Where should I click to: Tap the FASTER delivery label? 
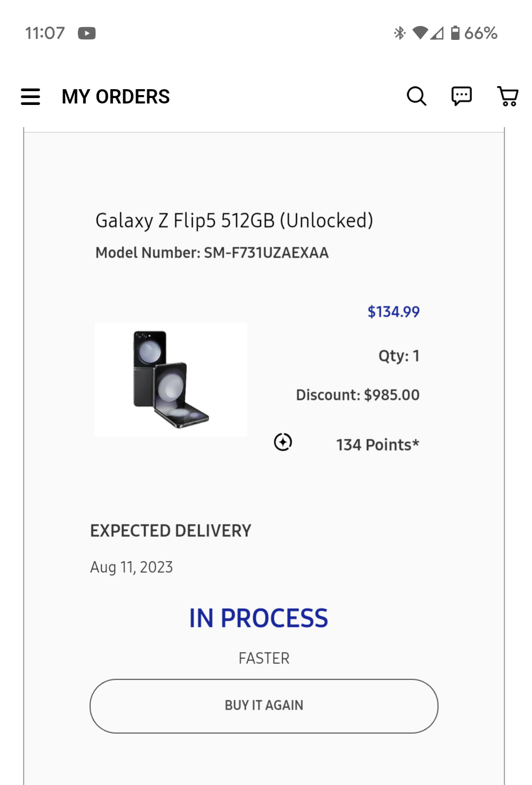(264, 658)
